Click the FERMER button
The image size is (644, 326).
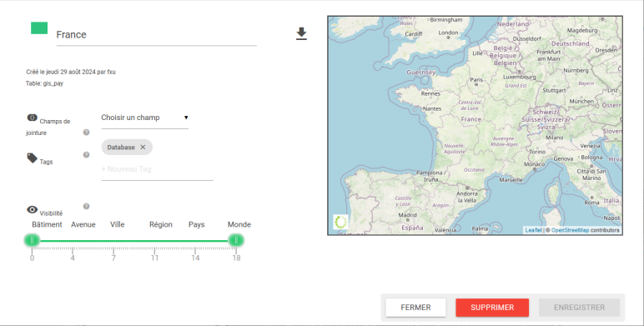point(415,308)
